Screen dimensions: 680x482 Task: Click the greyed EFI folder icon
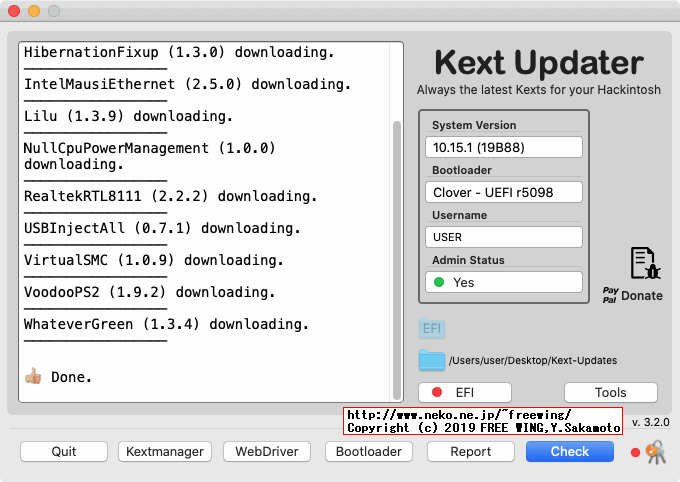pos(432,328)
